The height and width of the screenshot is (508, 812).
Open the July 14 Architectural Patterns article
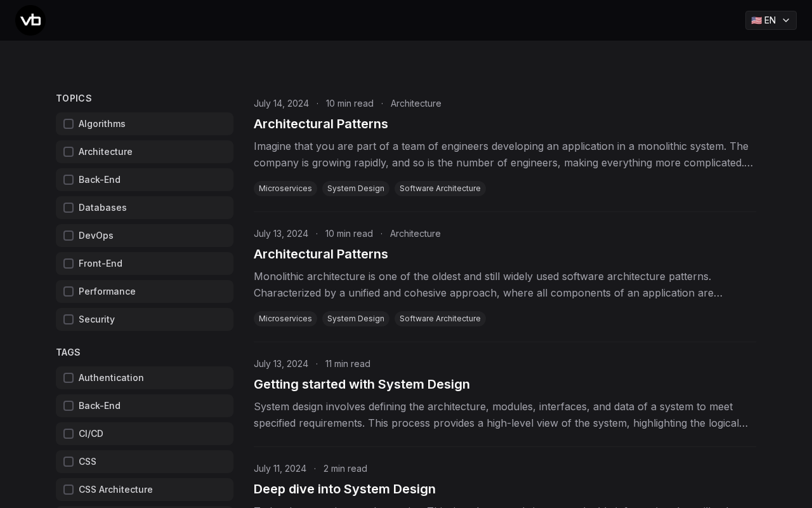[x=320, y=124]
